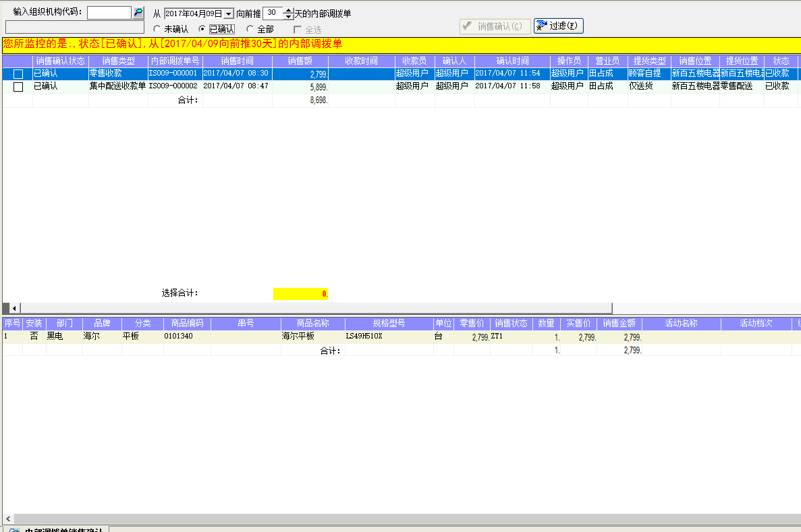Image resolution: width=801 pixels, height=532 pixels.
Task: Click the 收款员 column header
Action: click(x=414, y=61)
